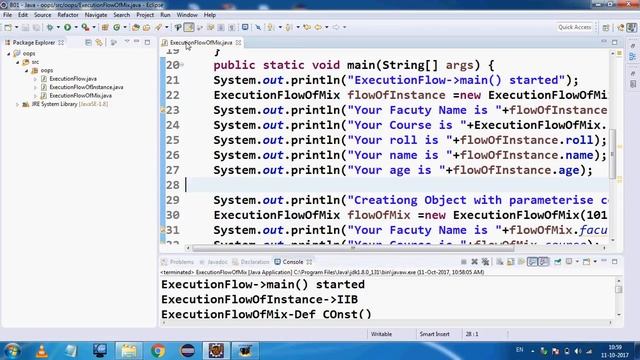Viewport: 640px width, 360px height.
Task: Click the Search flashlight toolbar icon
Action: pyautogui.click(x=158, y=27)
